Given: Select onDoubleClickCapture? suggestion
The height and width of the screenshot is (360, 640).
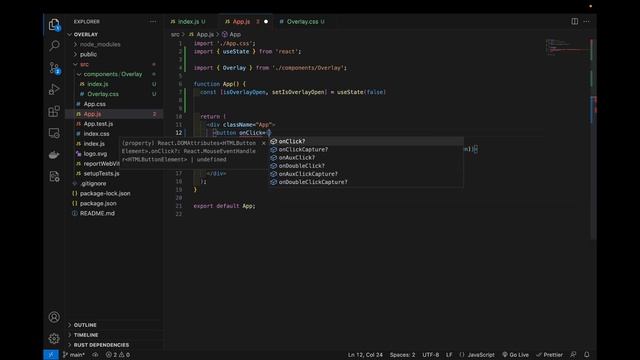Looking at the screenshot, I should 366,182.
